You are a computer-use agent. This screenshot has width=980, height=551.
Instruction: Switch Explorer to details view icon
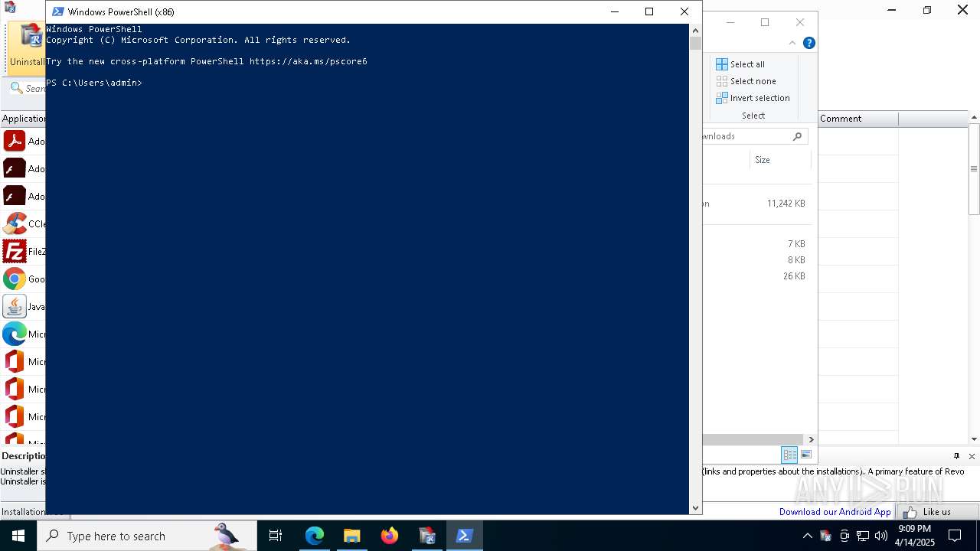coord(789,455)
